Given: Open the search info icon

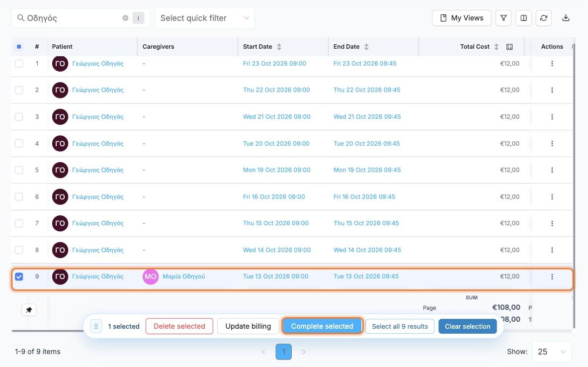Looking at the screenshot, I should pos(138,18).
